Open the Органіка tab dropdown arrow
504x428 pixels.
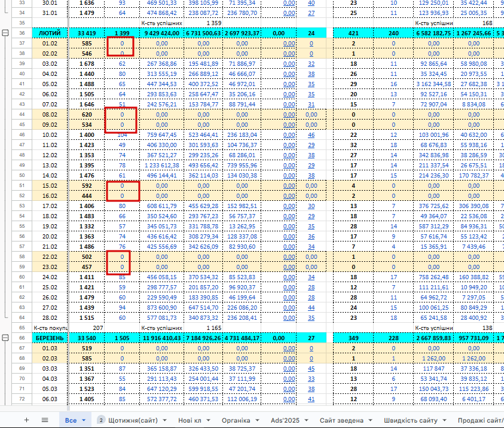(x=258, y=420)
